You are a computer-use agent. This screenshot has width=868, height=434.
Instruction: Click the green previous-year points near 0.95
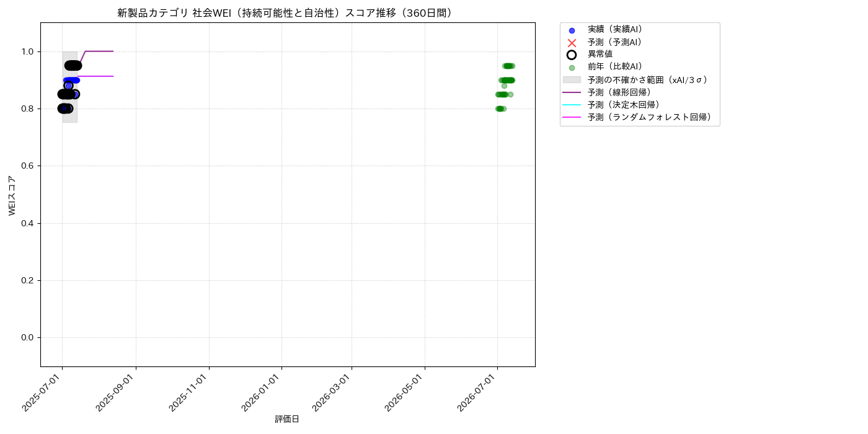click(508, 66)
